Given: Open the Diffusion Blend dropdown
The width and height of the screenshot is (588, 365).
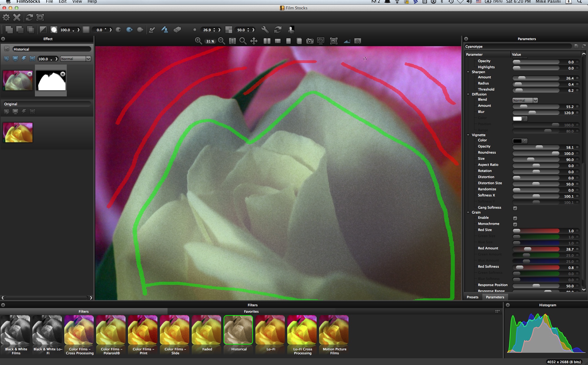Looking at the screenshot, I should 525,100.
